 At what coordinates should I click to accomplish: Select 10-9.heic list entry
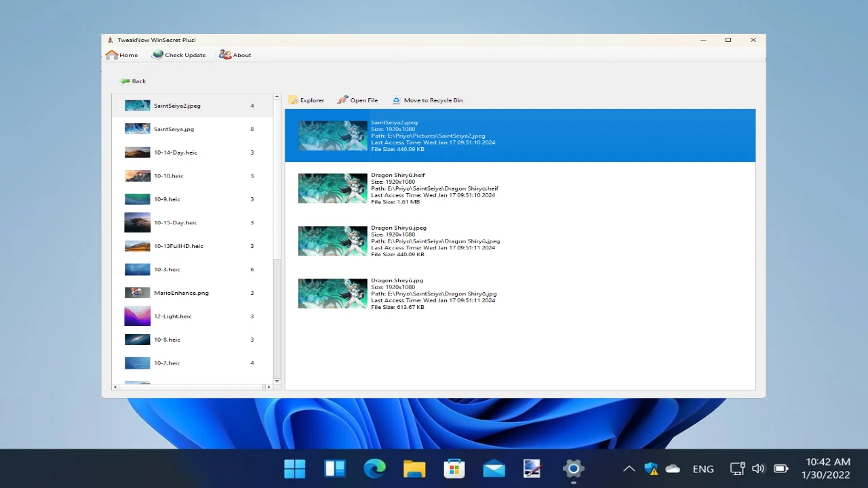pos(193,199)
